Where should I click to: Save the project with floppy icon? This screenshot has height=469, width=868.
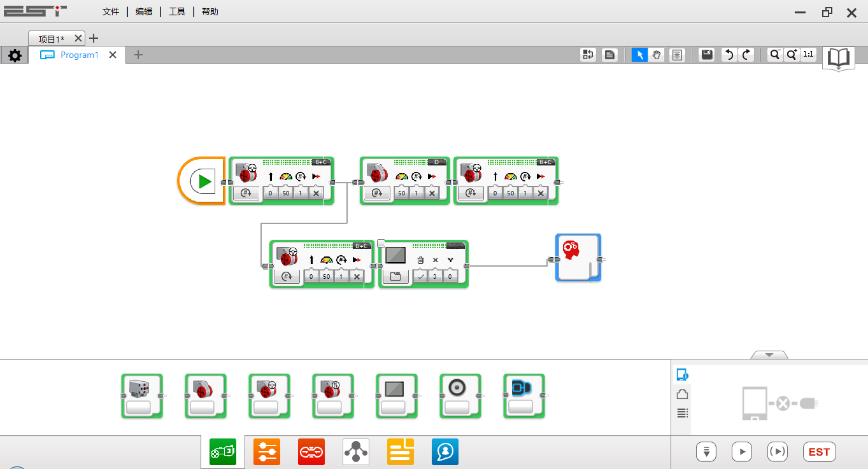pos(706,55)
